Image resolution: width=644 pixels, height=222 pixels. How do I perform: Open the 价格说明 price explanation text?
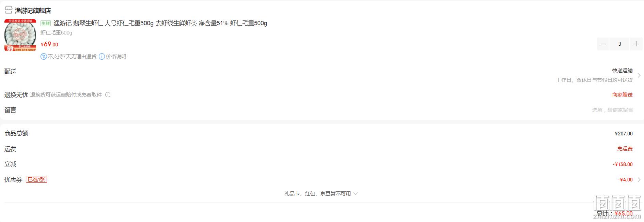[116, 57]
